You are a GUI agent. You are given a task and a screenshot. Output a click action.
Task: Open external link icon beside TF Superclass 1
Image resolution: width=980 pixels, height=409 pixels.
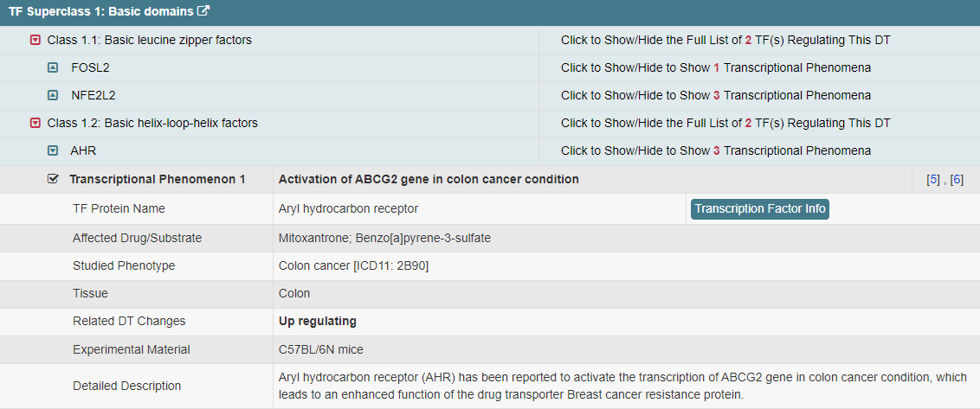click(203, 12)
